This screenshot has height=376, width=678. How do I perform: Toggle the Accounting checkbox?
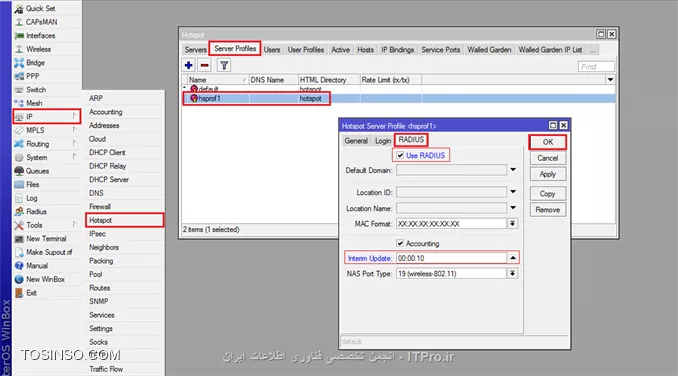(x=400, y=243)
